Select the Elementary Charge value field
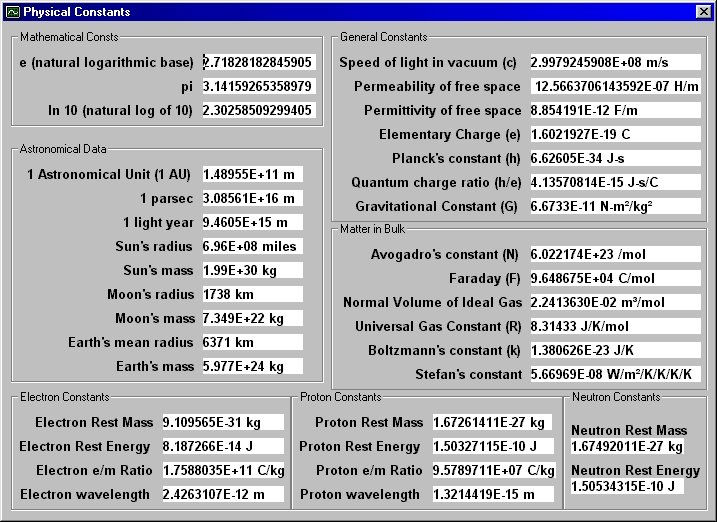Viewport: 717px width, 522px height. coord(615,134)
